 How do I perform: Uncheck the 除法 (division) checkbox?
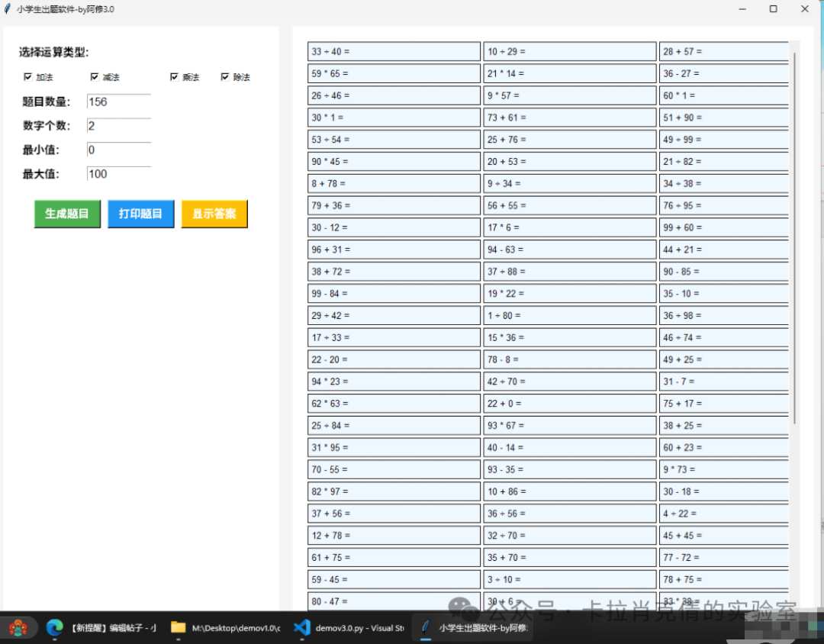tap(225, 76)
